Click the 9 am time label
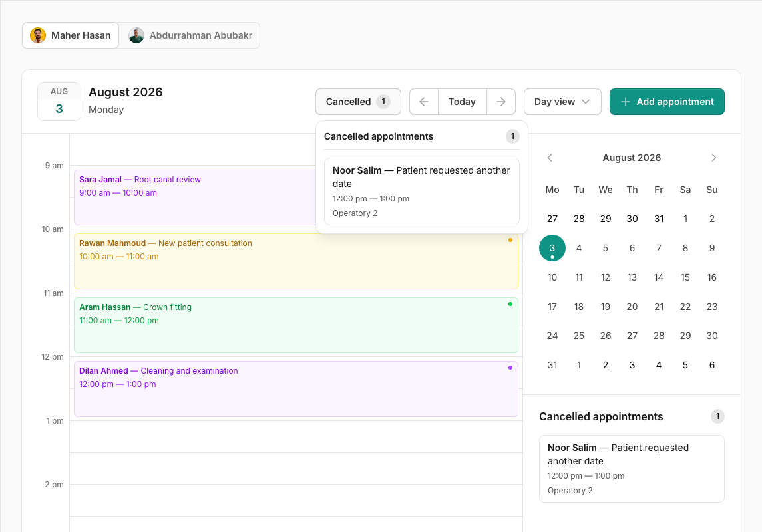This screenshot has height=532, width=762. pos(55,166)
